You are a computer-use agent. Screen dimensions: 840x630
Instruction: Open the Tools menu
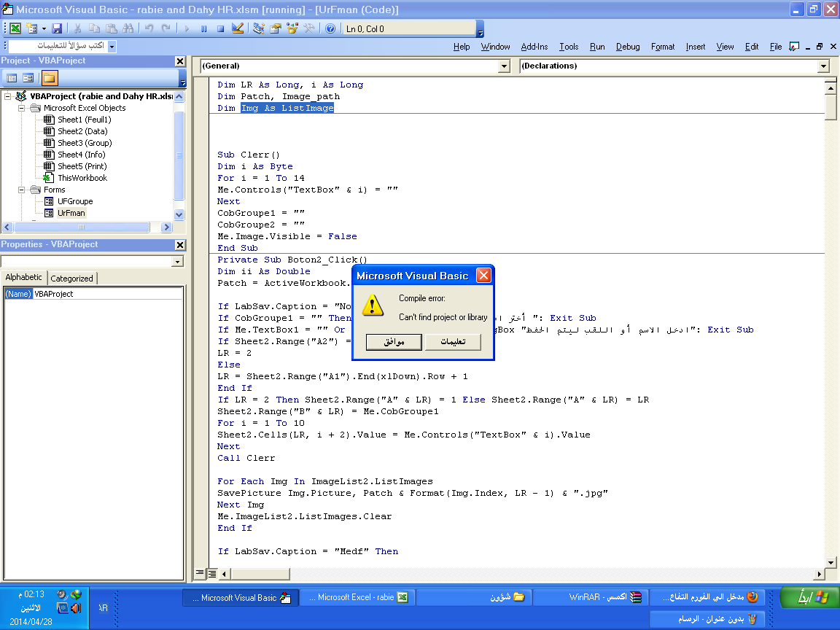569,47
